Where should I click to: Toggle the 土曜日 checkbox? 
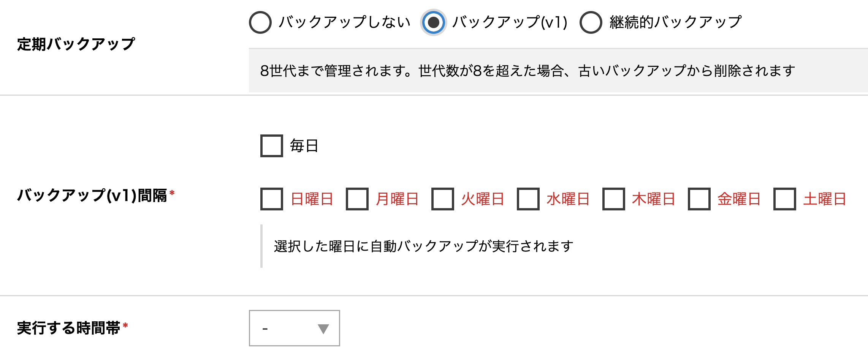coord(785,199)
